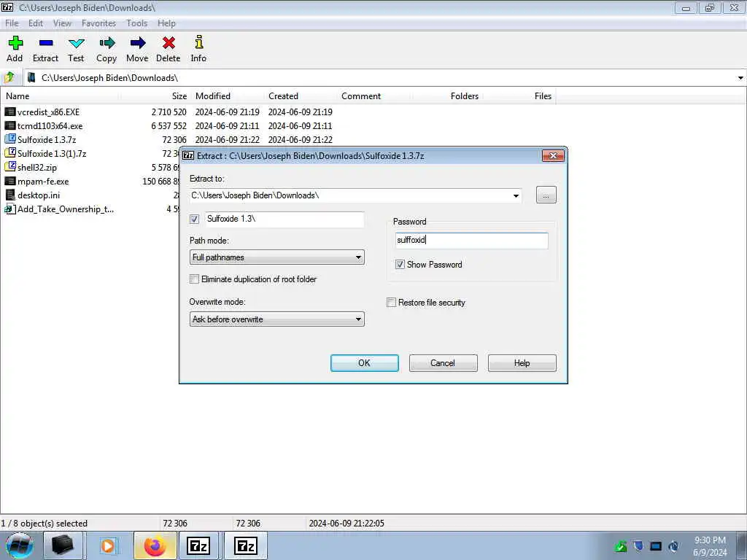Click the taskbar clock showing 9:30 PM
The width and height of the screenshot is (747, 560).
pos(710,540)
